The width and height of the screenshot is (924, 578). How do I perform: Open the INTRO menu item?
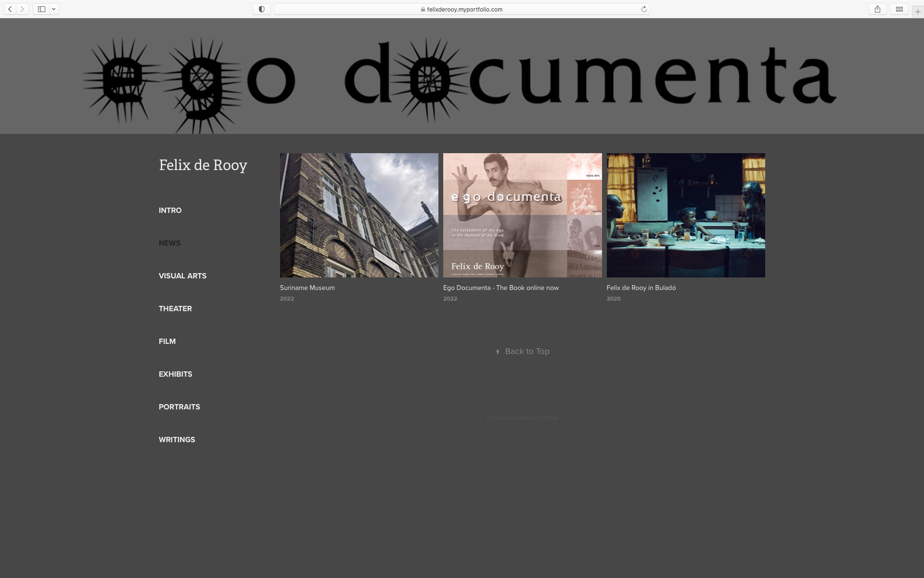click(x=170, y=210)
